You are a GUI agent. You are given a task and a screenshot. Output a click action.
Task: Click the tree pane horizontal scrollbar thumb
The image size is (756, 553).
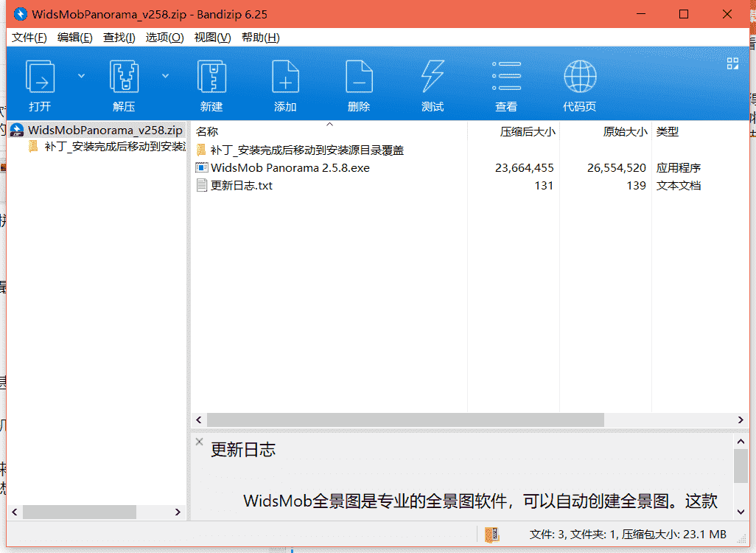click(x=80, y=512)
